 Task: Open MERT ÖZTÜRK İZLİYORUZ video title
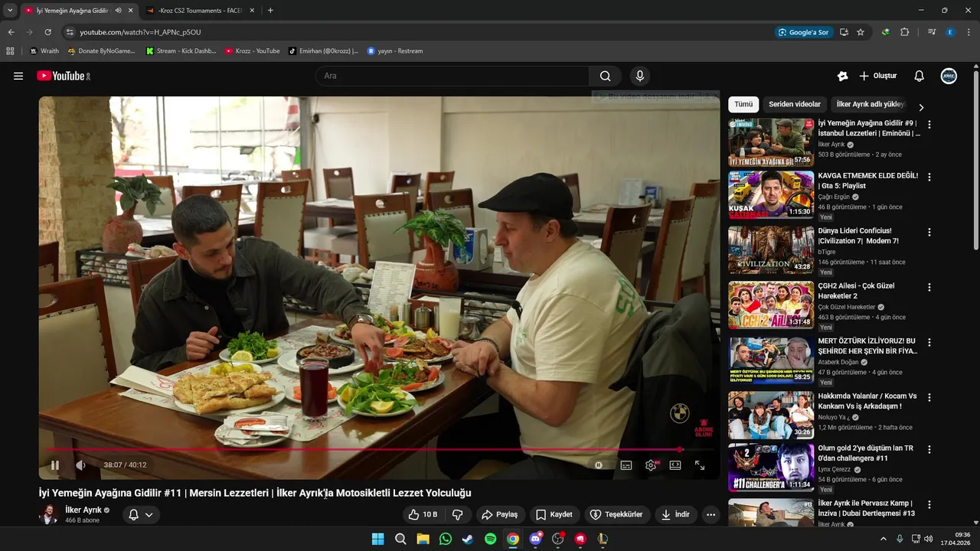coord(867,346)
